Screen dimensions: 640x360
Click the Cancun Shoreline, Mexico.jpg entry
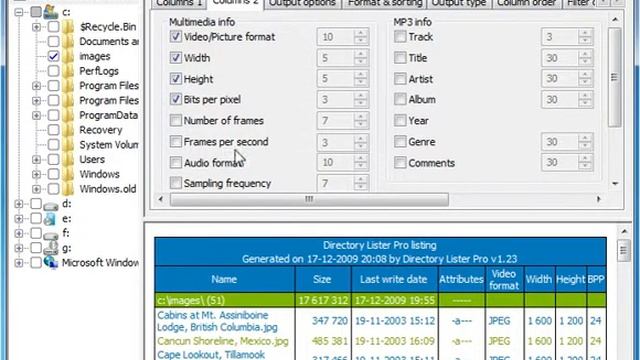223,341
